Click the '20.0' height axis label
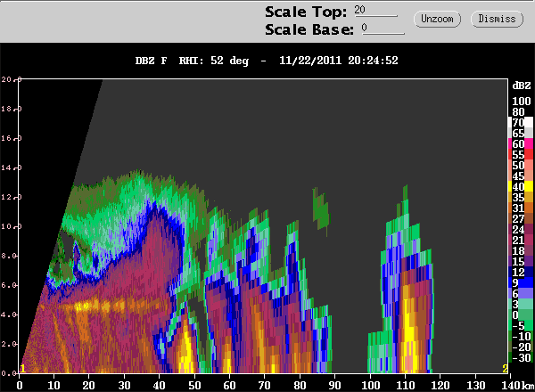This screenshot has height=392, width=535. click(11, 79)
